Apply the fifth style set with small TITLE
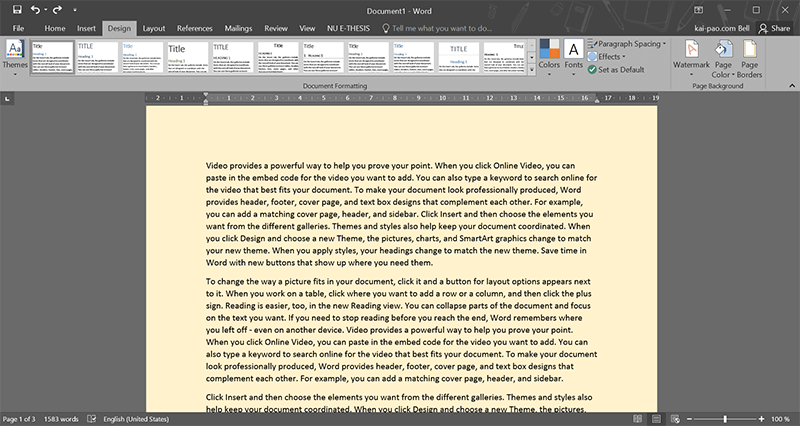 click(x=233, y=57)
